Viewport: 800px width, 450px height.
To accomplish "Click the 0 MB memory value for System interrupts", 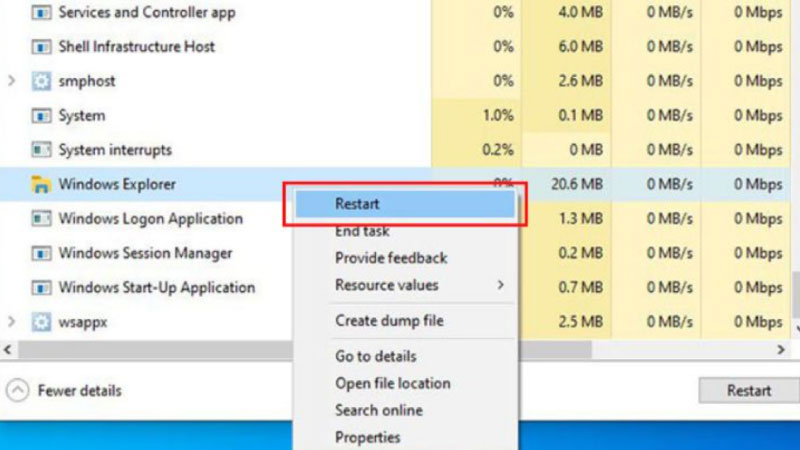I will point(586,150).
